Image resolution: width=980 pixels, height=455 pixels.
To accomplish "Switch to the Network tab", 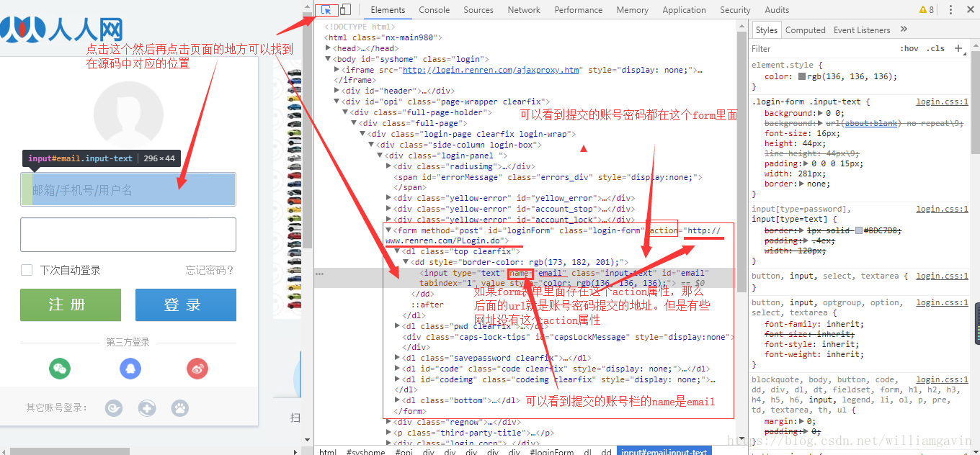I will tap(524, 10).
